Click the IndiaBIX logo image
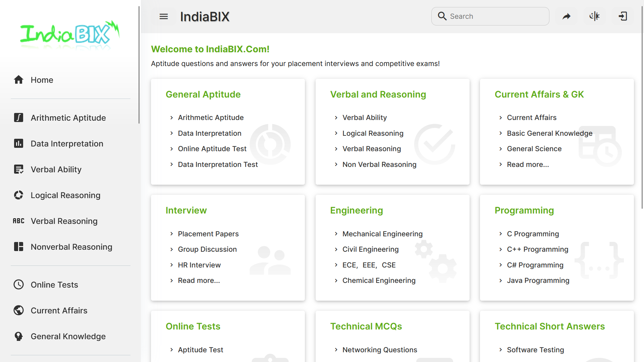The height and width of the screenshot is (362, 644). click(70, 34)
